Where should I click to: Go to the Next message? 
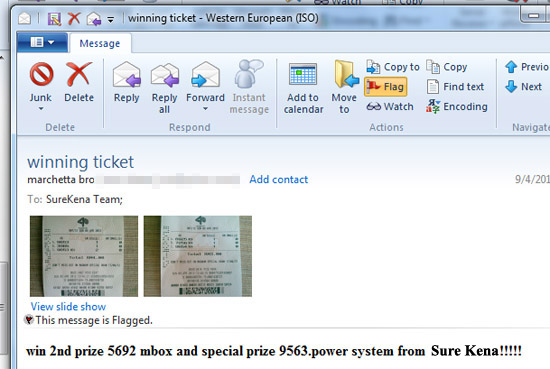[x=524, y=87]
